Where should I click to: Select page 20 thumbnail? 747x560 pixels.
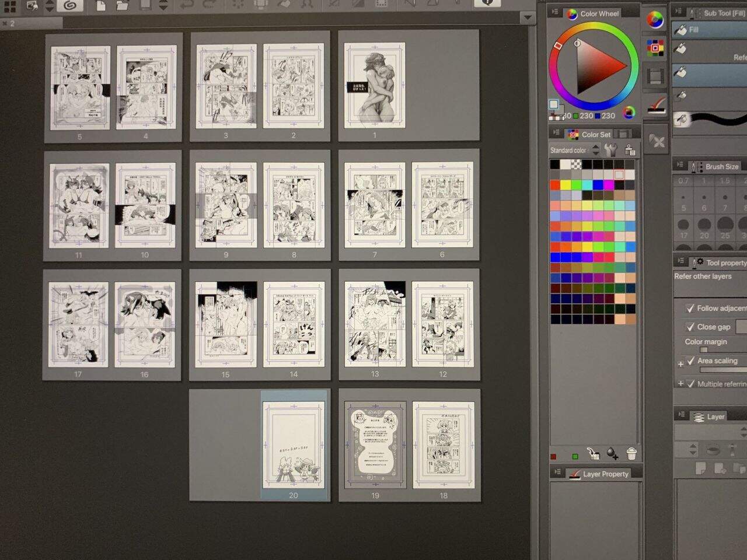(294, 444)
